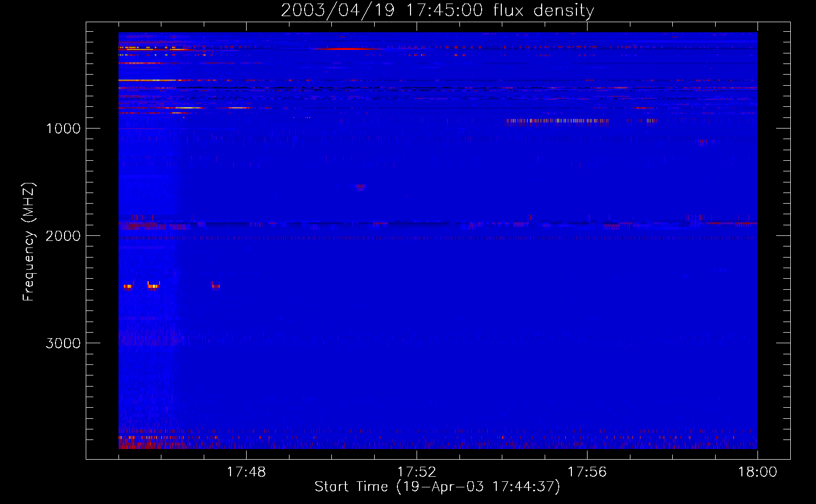This screenshot has height=504, width=816.
Task: Click the small red spot near 1500 MHz at 17:50
Action: 360,187
